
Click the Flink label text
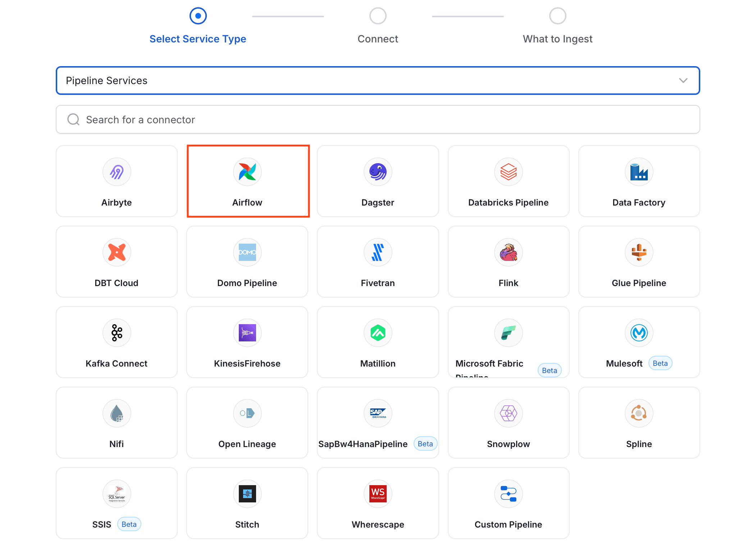click(509, 283)
